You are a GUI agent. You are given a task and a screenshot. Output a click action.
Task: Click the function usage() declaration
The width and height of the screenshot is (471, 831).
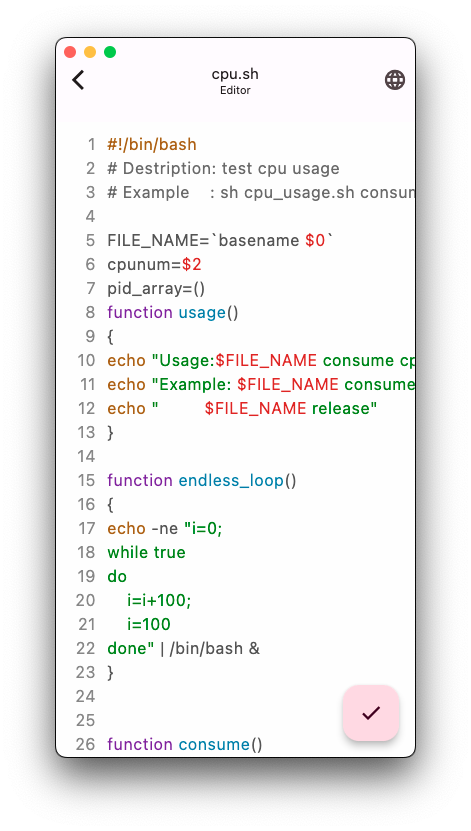173,312
